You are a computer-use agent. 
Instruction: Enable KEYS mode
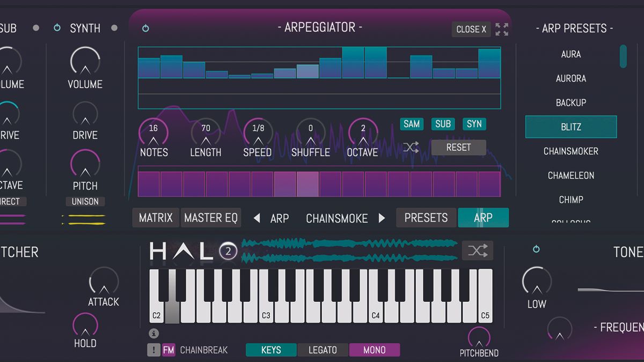click(271, 350)
